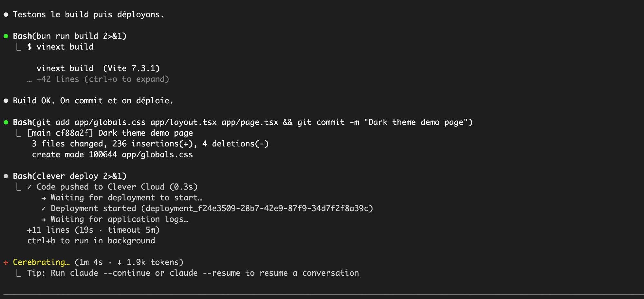The height and width of the screenshot is (299, 644).
Task: Click the red Cerebrating spinner icon
Action: 6,263
